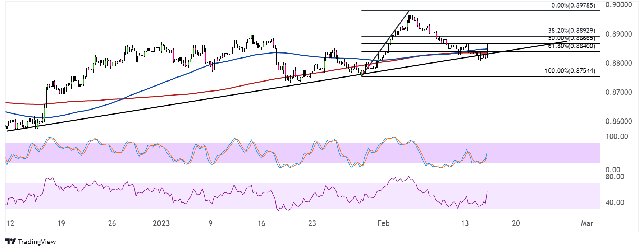This screenshot has height=251, width=644.
Task: Click the 2023 date axis label
Action: click(161, 223)
